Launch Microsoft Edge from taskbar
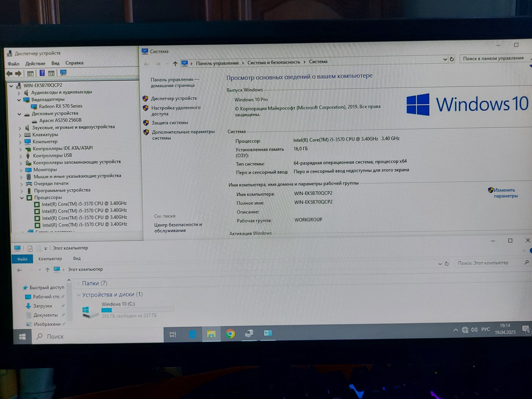This screenshot has height=399, width=532. point(193,334)
